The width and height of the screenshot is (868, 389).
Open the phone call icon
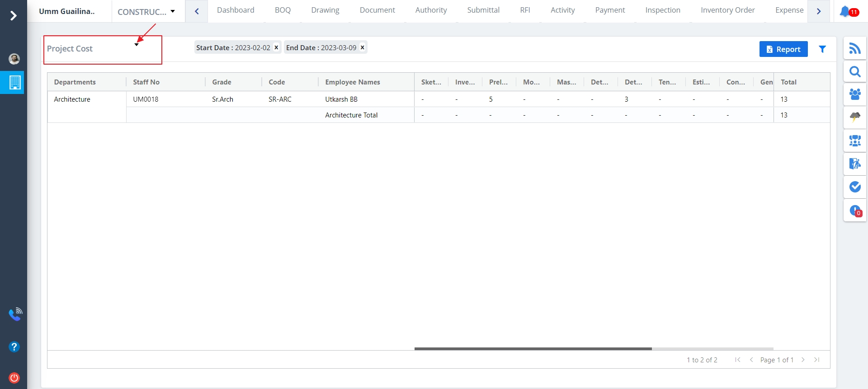click(15, 314)
